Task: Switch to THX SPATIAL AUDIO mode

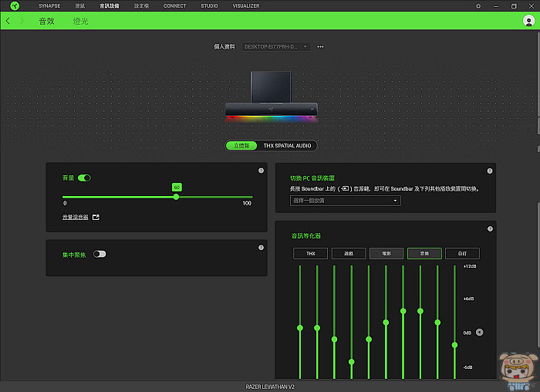Action: 287,146
